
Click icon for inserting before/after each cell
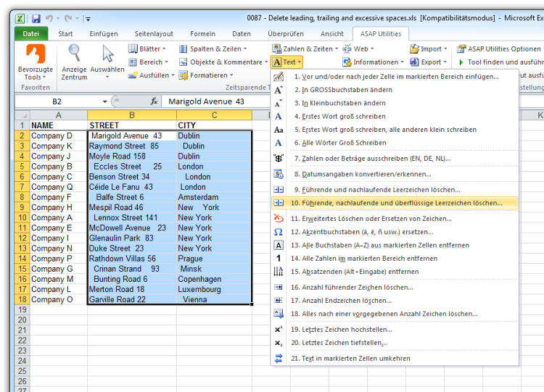(279, 77)
